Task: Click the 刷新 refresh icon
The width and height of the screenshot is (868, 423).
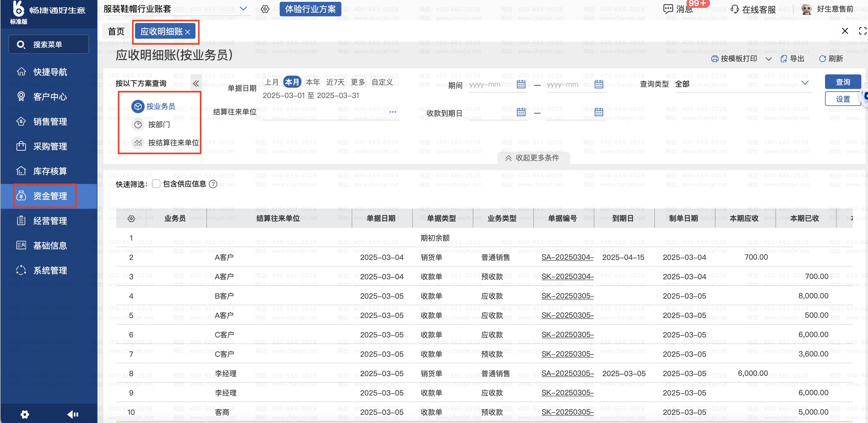Action: click(x=823, y=59)
